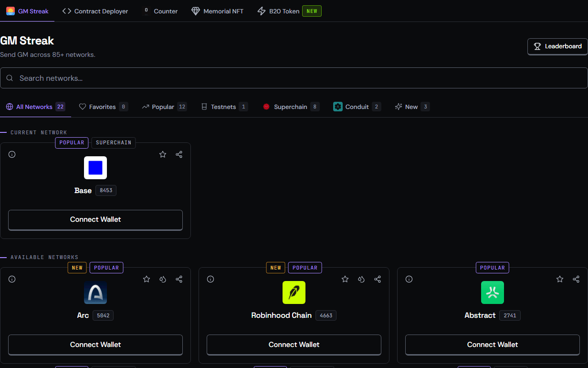Click the Arc network logo
Viewport: 588px width, 368px height.
click(x=95, y=292)
